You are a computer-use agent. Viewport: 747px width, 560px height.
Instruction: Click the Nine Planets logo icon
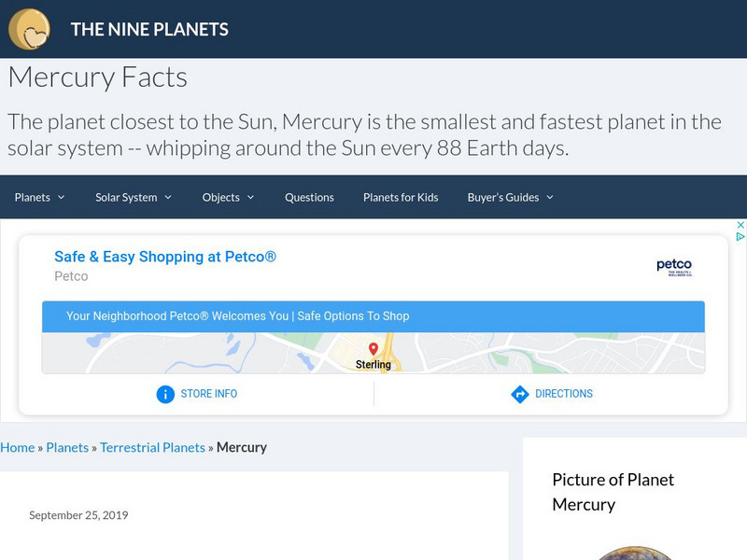[x=29, y=29]
